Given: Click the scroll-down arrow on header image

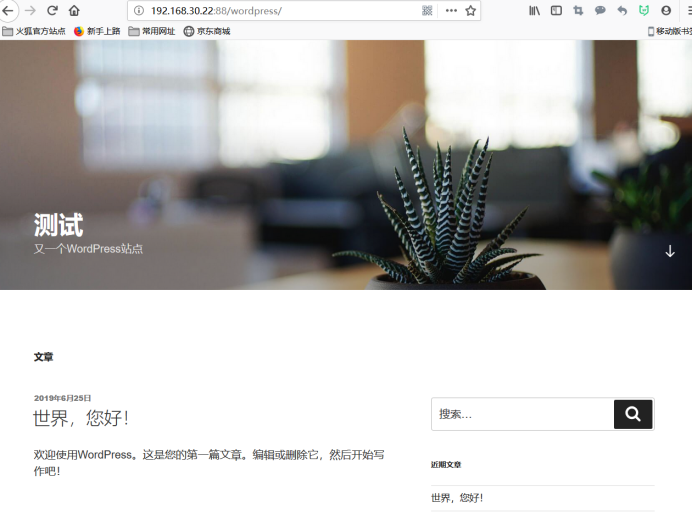Looking at the screenshot, I should [x=670, y=251].
